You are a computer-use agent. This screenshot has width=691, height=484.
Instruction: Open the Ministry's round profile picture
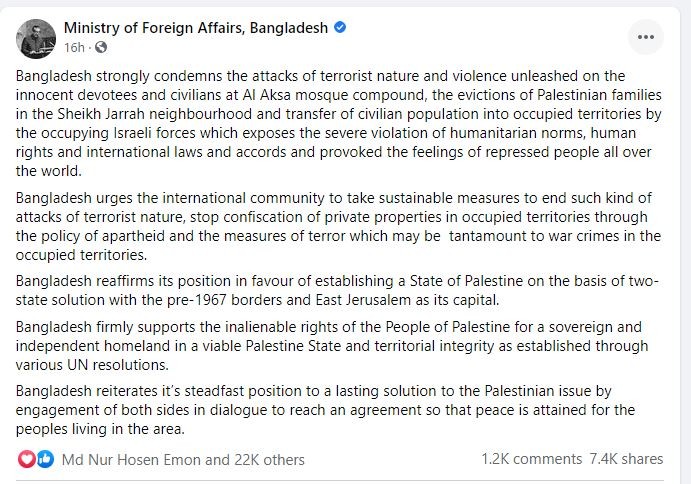(x=36, y=39)
